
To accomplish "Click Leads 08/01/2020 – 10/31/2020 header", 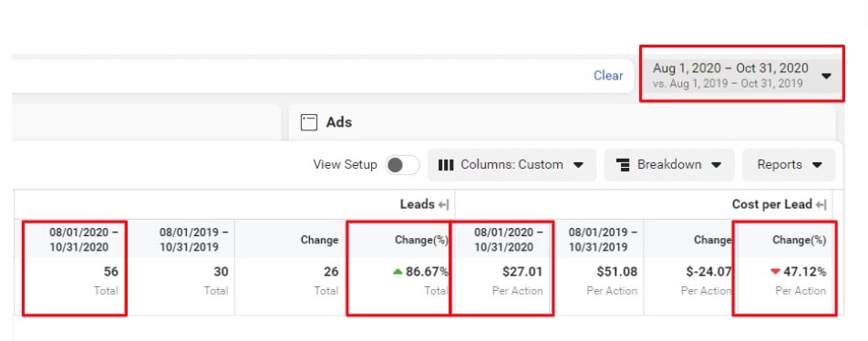I will pyautogui.click(x=84, y=239).
